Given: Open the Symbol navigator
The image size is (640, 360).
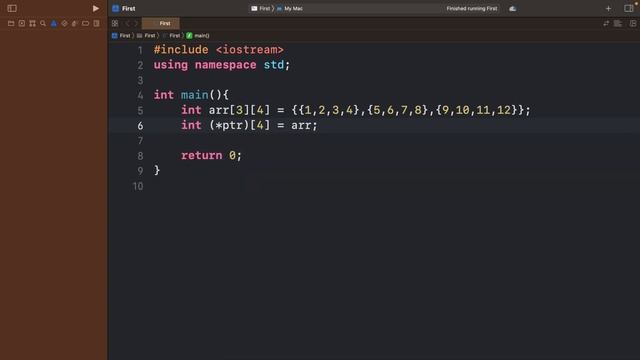Looking at the screenshot, I should pyautogui.click(x=32, y=24).
